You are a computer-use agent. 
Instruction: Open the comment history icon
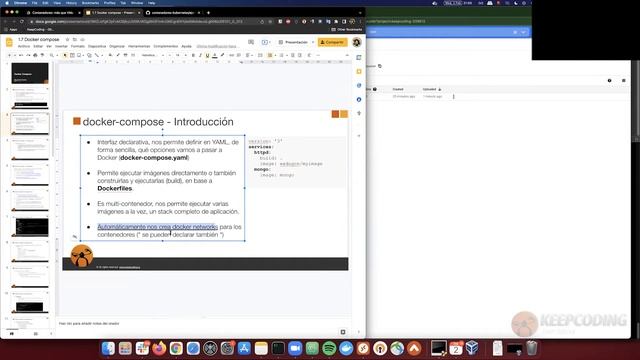(251, 42)
